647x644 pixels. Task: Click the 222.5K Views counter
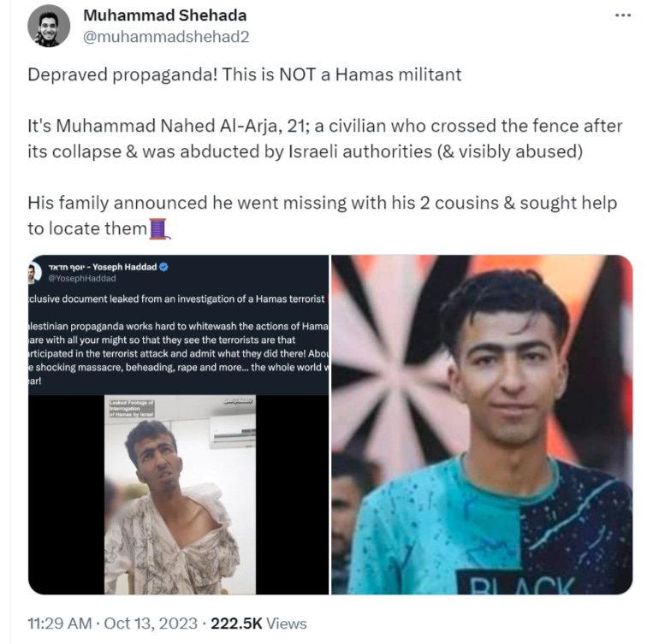click(x=258, y=623)
